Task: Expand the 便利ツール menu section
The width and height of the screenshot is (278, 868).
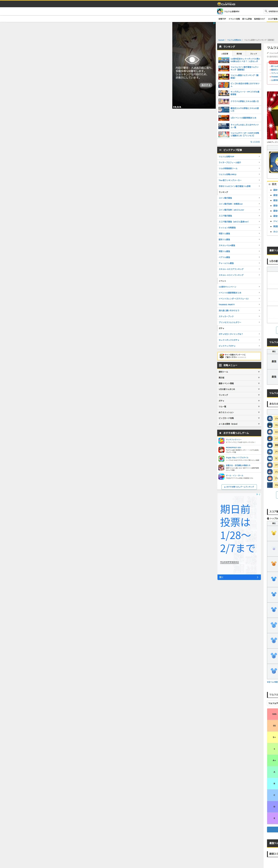Action: 239,372
